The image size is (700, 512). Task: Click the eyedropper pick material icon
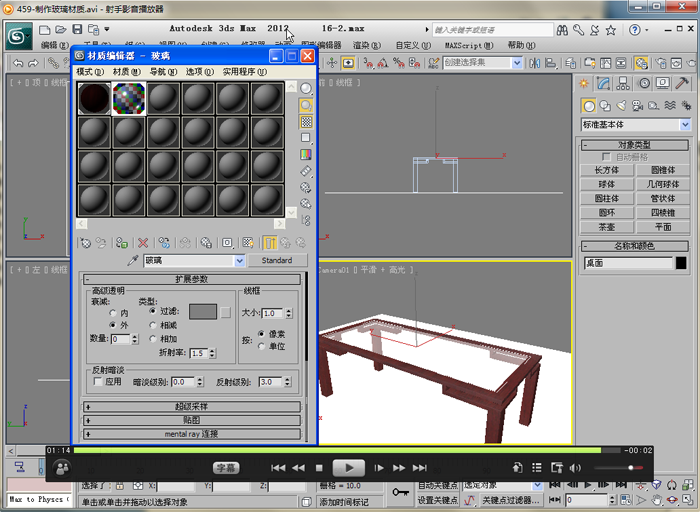click(x=132, y=260)
